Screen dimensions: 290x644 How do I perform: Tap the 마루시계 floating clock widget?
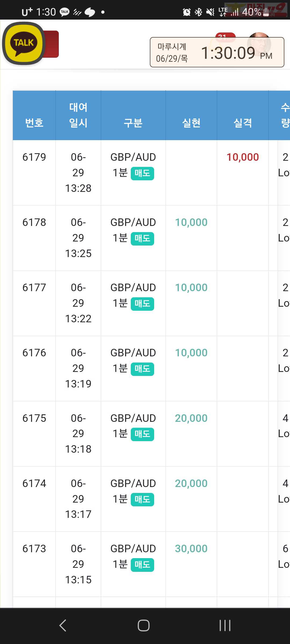[x=217, y=52]
